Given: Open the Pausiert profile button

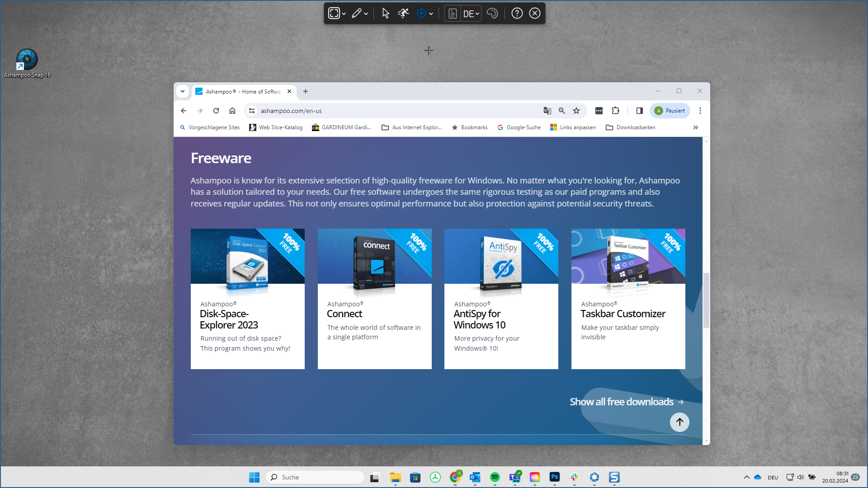Looking at the screenshot, I should click(x=670, y=111).
